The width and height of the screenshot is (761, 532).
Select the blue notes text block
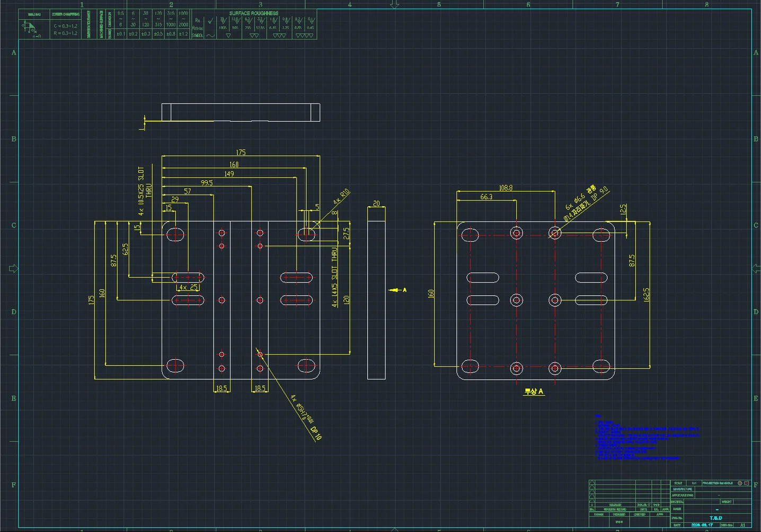pos(647,438)
